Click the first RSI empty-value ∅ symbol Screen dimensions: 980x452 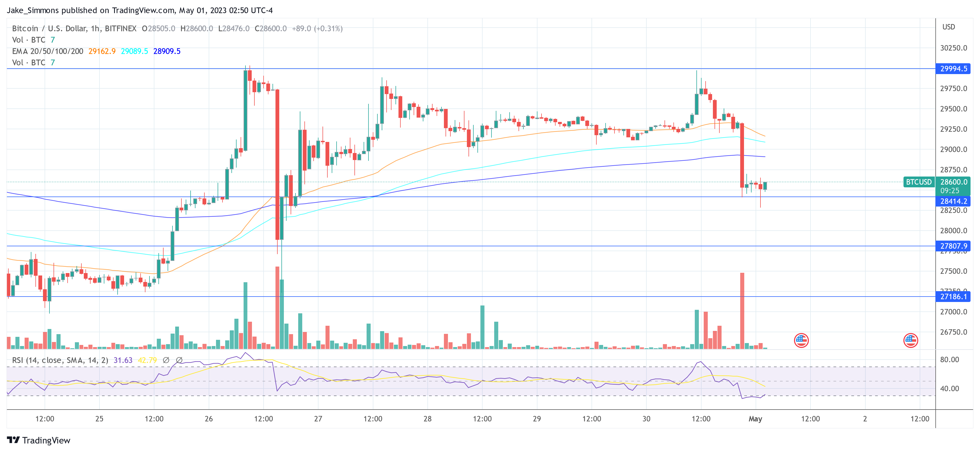tap(166, 360)
